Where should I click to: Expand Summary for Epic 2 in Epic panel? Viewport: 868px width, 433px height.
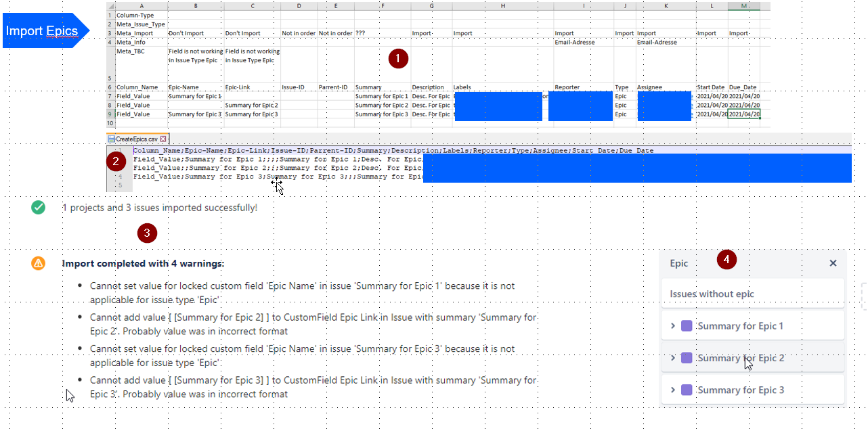click(x=673, y=358)
